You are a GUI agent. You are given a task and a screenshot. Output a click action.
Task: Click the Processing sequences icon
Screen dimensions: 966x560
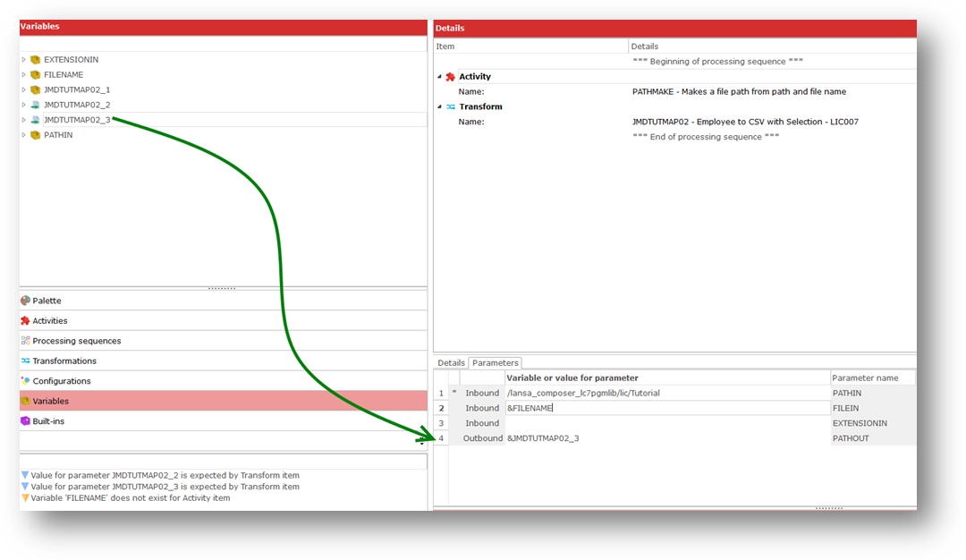click(x=25, y=341)
